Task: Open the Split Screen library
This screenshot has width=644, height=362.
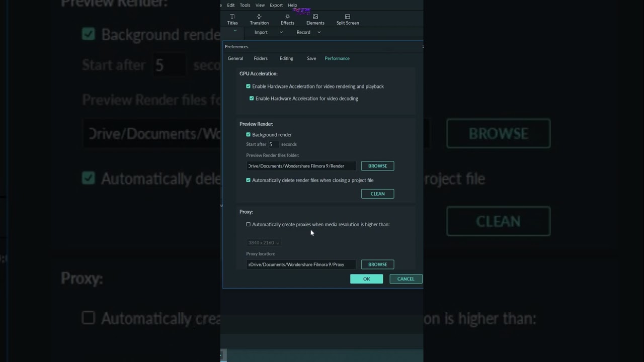Action: 348,20
